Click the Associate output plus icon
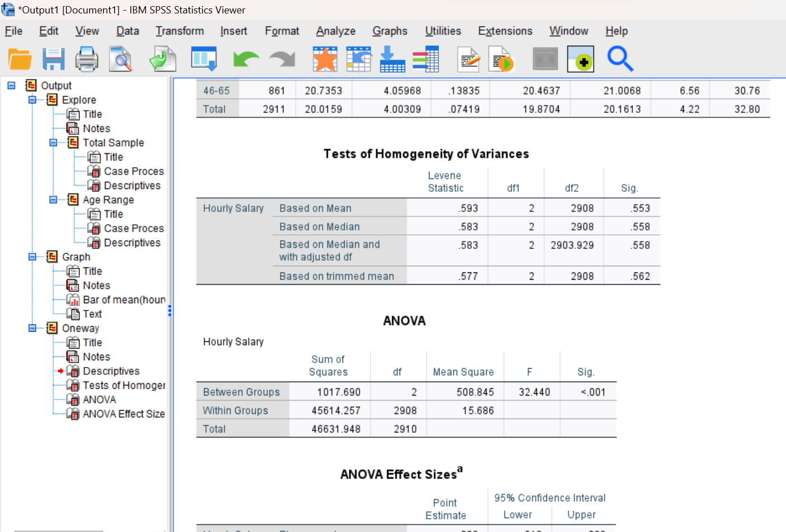Image resolution: width=786 pixels, height=532 pixels. pos(581,59)
